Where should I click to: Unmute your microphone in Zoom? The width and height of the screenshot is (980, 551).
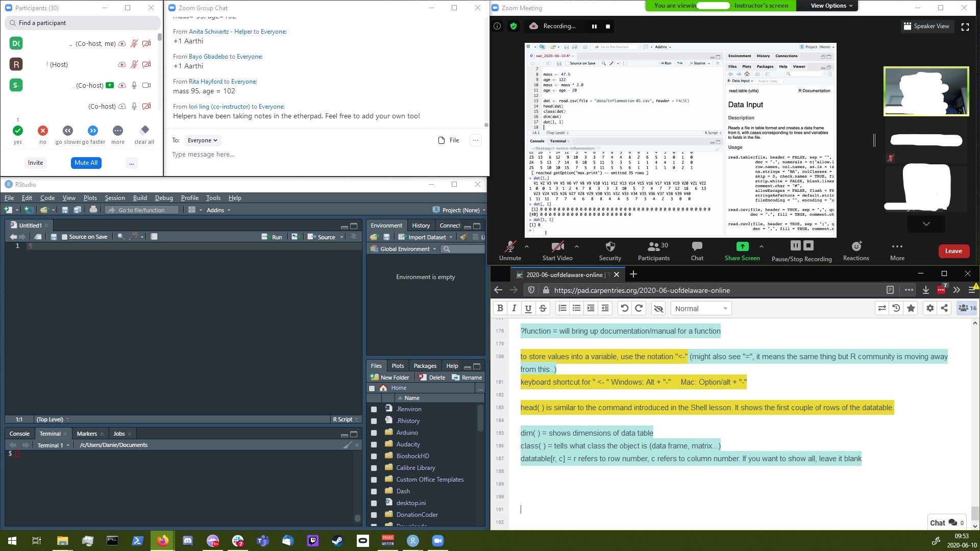pyautogui.click(x=509, y=251)
